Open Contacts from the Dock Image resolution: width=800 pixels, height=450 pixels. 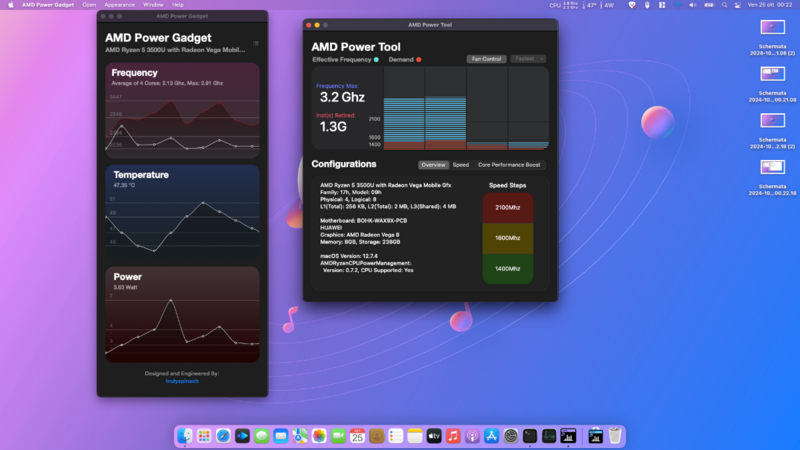[x=377, y=436]
